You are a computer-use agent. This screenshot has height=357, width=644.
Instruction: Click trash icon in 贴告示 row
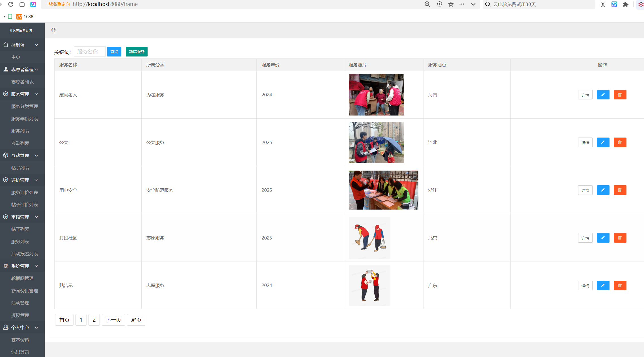[620, 286]
